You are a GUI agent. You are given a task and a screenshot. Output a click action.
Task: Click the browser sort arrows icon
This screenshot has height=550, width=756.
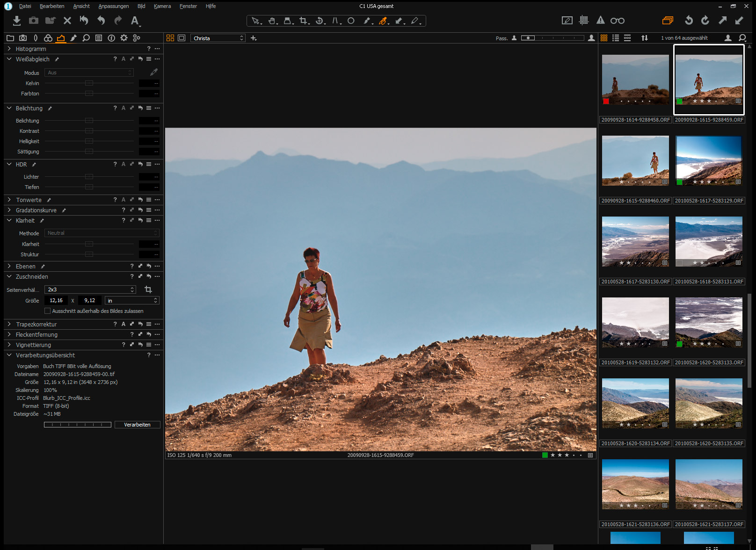(x=645, y=38)
